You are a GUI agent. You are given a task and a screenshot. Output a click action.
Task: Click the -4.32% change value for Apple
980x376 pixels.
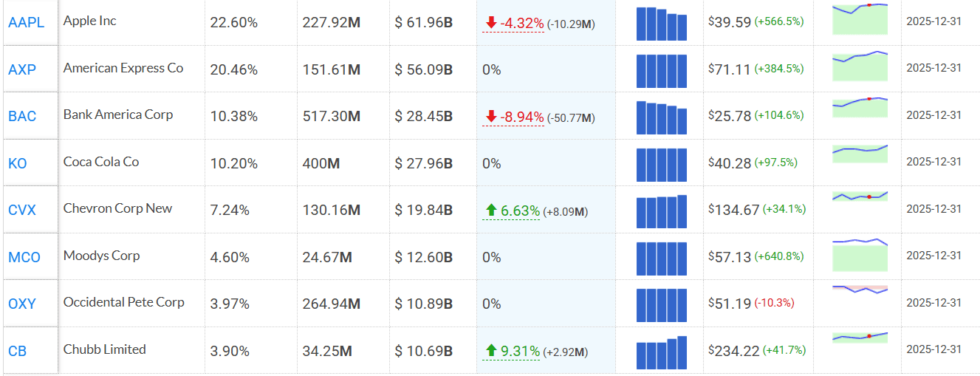coord(522,24)
